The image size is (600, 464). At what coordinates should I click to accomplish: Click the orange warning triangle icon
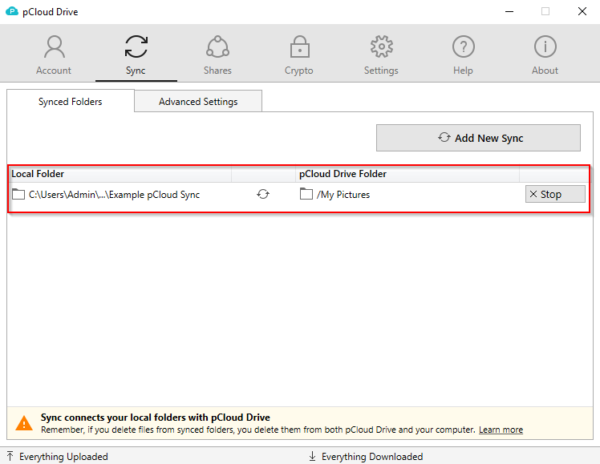[24, 423]
